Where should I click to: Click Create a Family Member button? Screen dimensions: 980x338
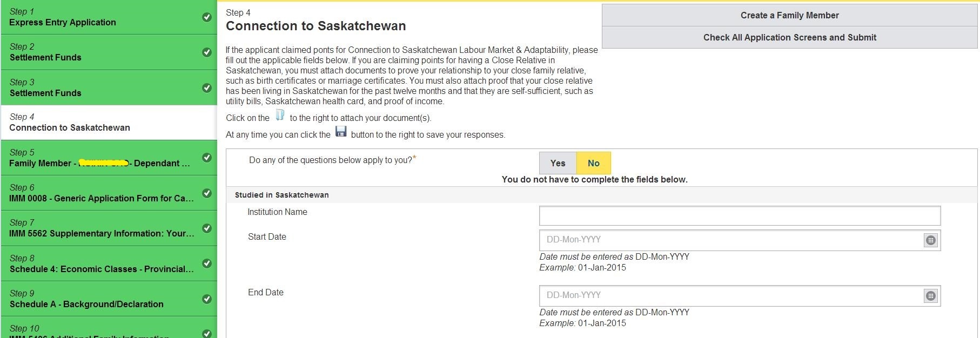789,15
